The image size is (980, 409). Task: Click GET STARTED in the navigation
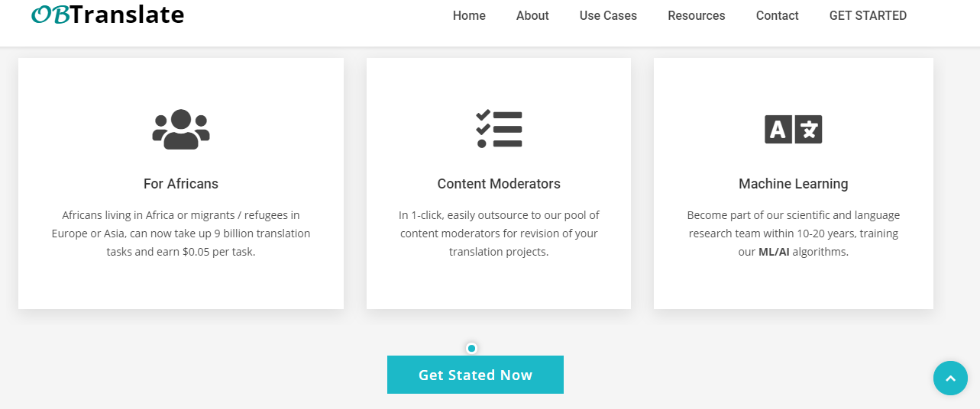868,15
